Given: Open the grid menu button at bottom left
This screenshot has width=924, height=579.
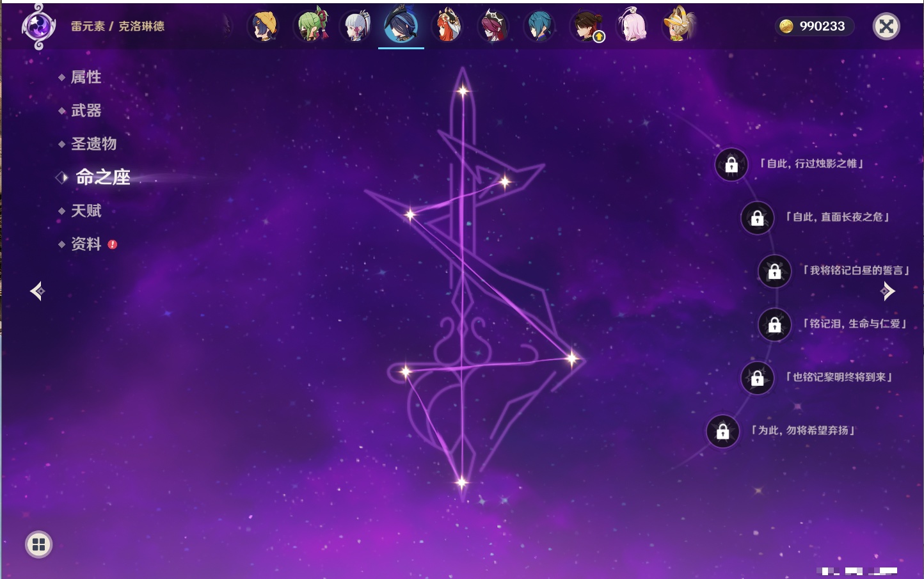Looking at the screenshot, I should pos(39,544).
